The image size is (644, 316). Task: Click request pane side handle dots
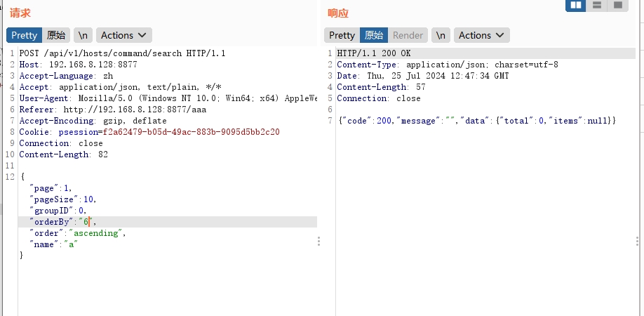tap(318, 241)
